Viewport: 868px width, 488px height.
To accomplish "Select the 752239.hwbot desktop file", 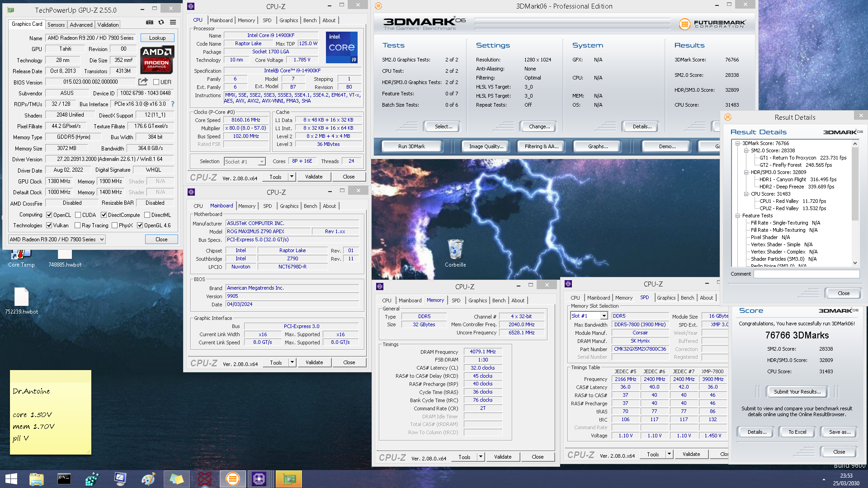I will coord(21,300).
